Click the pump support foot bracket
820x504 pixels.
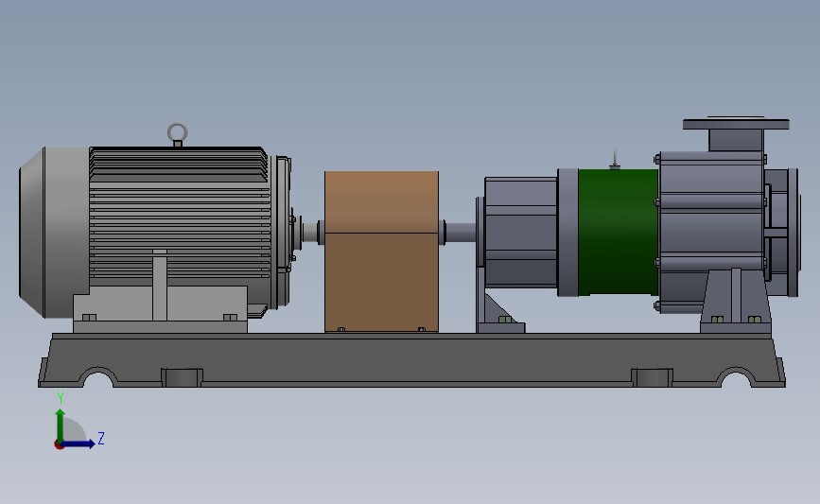click(735, 301)
